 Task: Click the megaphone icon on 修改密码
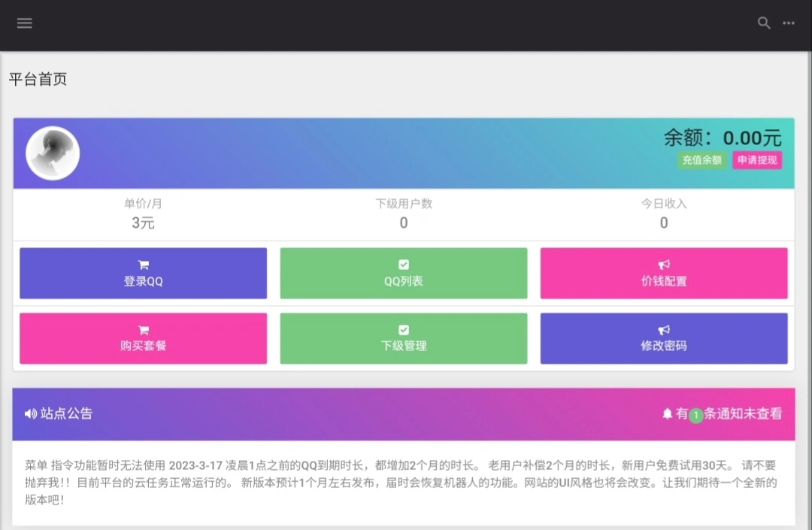[x=663, y=329]
